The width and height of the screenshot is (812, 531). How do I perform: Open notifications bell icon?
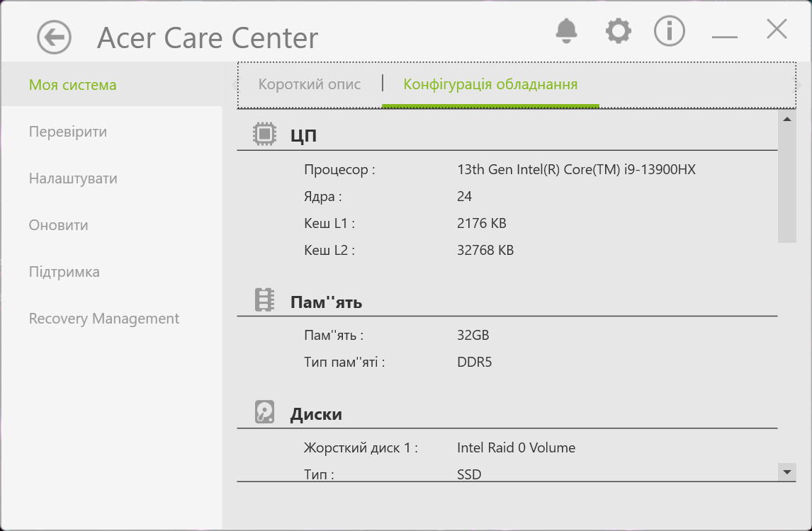(567, 30)
